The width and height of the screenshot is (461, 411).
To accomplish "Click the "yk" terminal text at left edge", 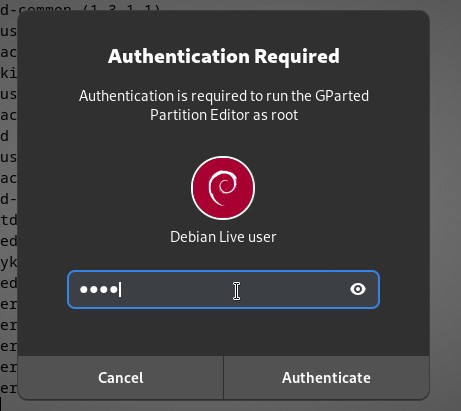I will point(8,263).
